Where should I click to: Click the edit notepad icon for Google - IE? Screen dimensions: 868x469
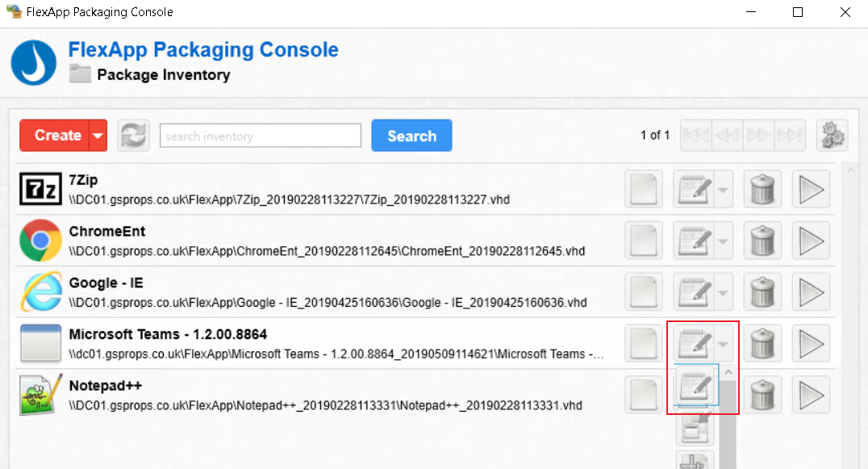(x=693, y=292)
